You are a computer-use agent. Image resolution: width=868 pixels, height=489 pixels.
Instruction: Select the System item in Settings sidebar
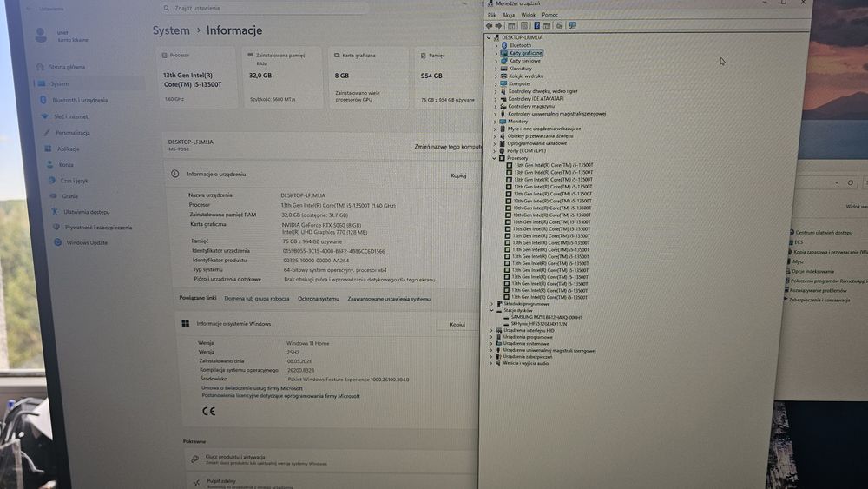89,83
